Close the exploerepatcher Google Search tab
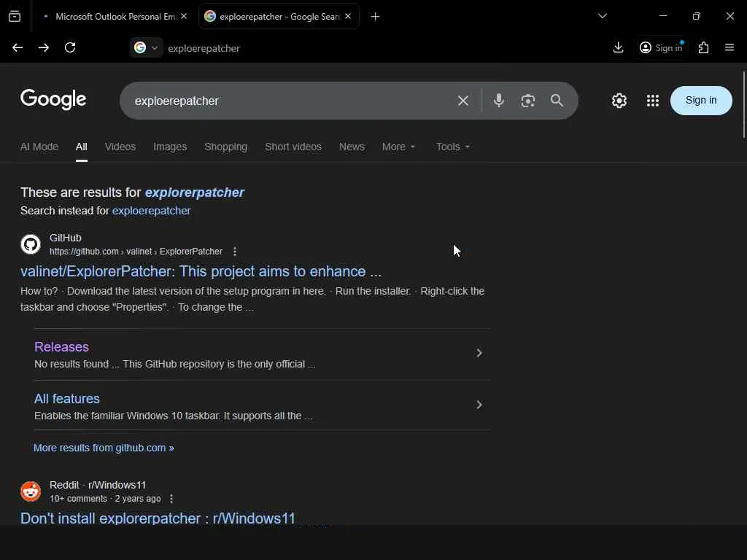This screenshot has height=560, width=747. coord(348,16)
